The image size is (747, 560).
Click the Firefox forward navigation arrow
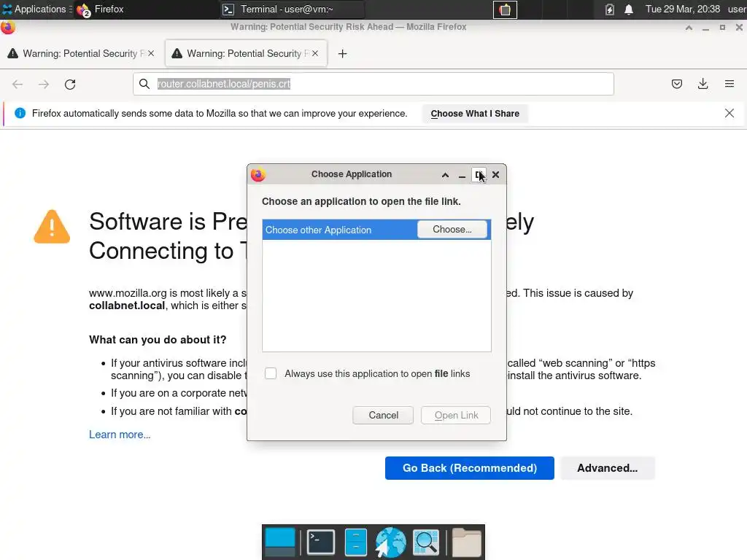(x=43, y=85)
